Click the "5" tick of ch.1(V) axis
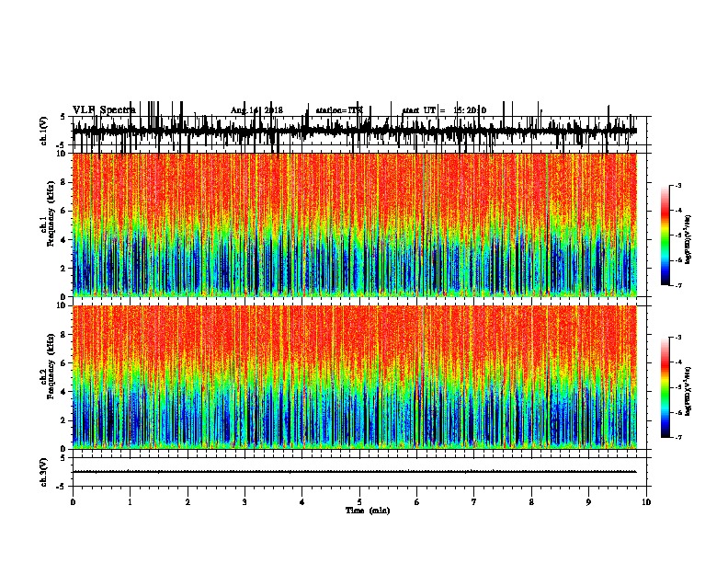The image size is (728, 563). click(x=63, y=117)
